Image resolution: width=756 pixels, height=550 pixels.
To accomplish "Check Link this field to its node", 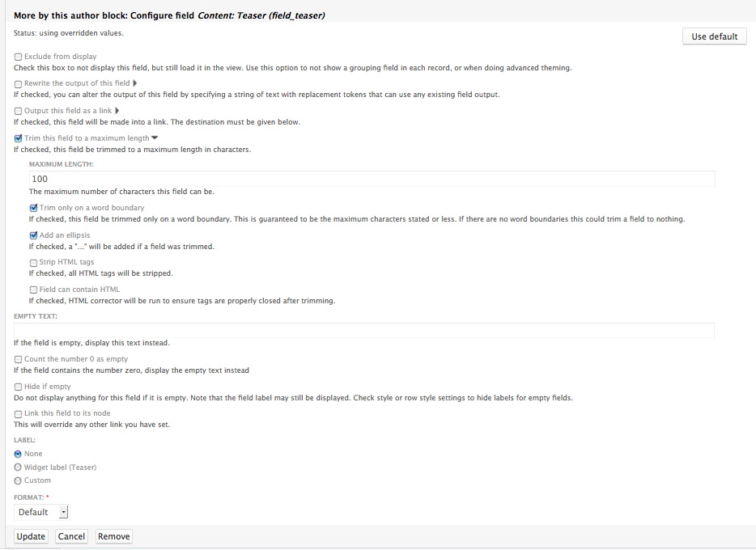I will point(19,413).
